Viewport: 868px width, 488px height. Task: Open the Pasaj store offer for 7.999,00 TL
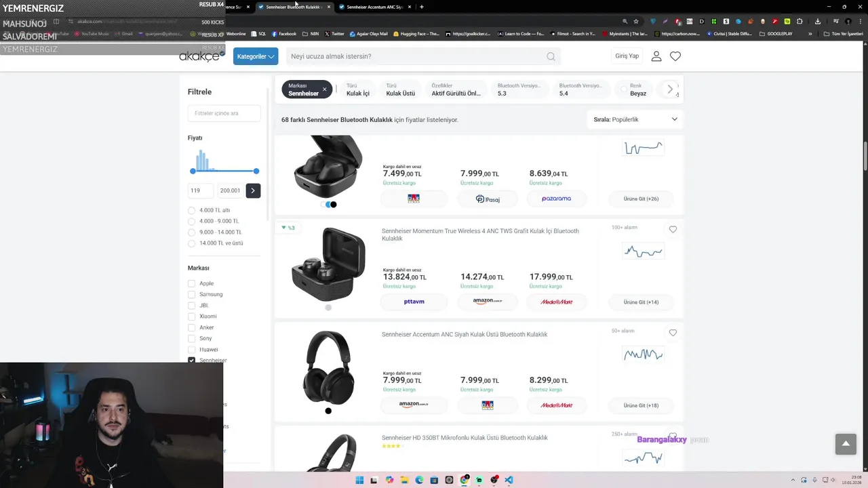(x=488, y=199)
